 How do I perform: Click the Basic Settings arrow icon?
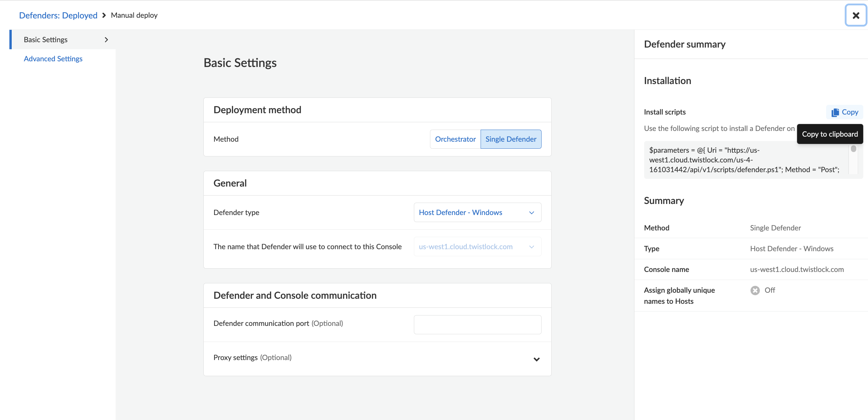[x=107, y=40]
